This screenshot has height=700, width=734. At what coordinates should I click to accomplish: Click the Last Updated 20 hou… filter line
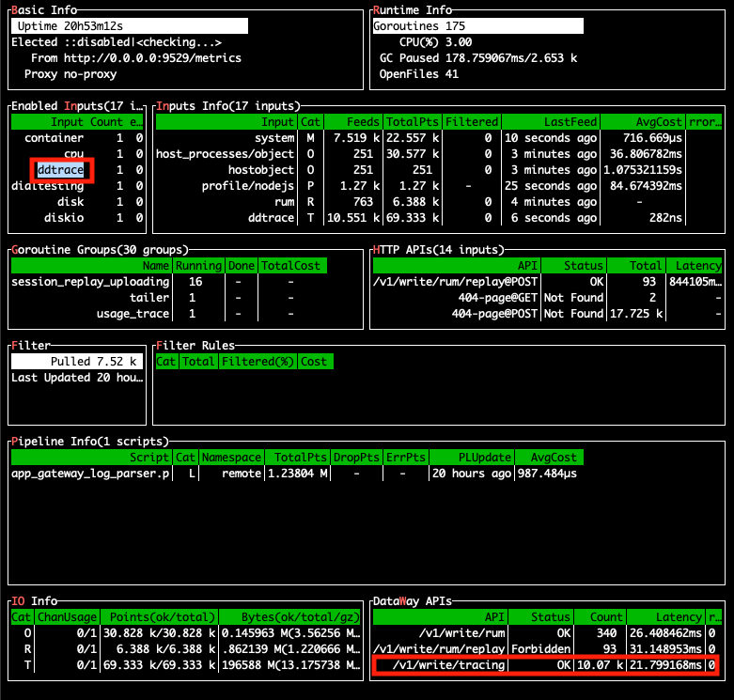tap(77, 378)
